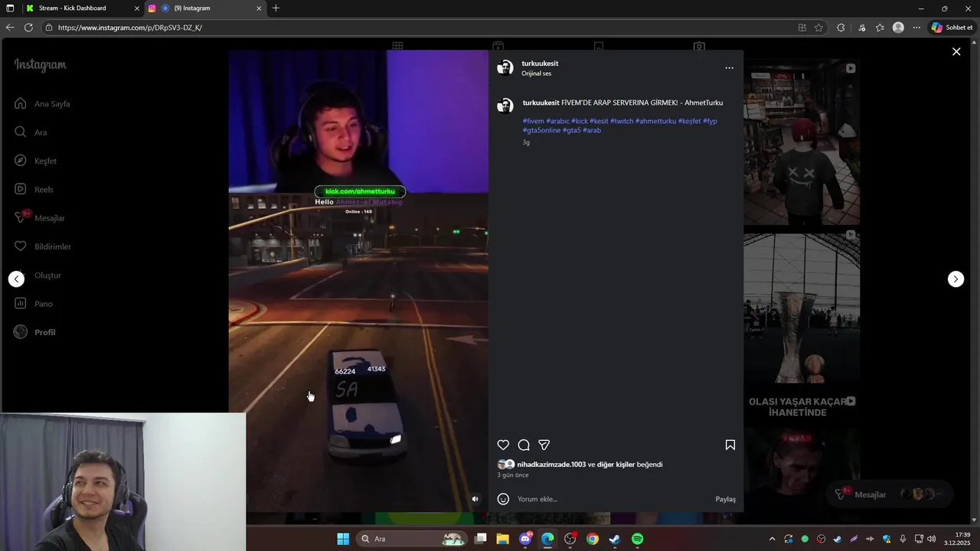Click the #gta5online hashtag
Image resolution: width=980 pixels, height=551 pixels.
[541, 130]
